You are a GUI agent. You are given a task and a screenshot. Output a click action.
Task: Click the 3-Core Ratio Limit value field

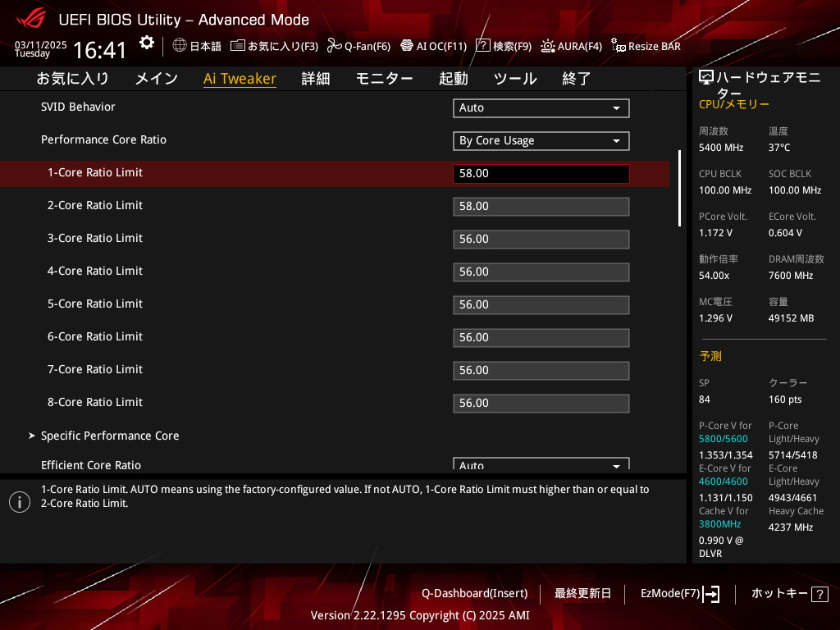pyautogui.click(x=541, y=239)
